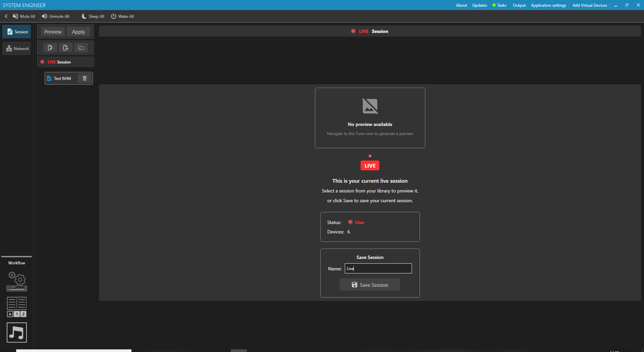The height and width of the screenshot is (352, 644).
Task: Put all devices to sleep with Sleep All
Action: [x=93, y=16]
